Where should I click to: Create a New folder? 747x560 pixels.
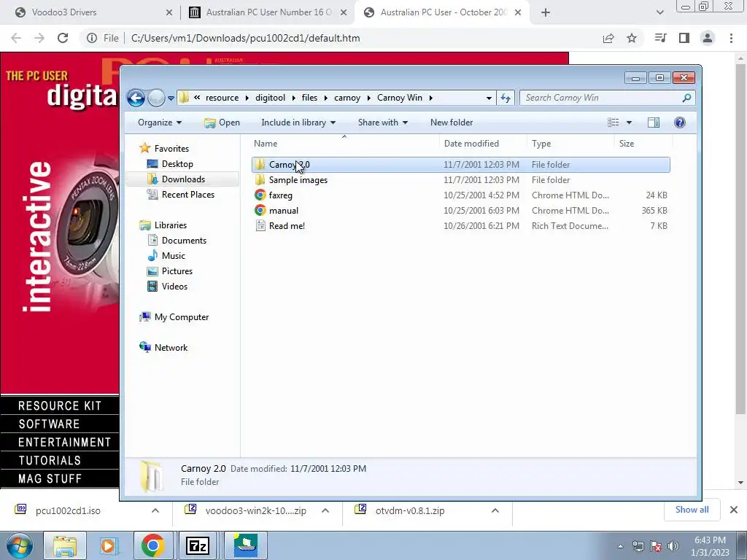tap(451, 122)
